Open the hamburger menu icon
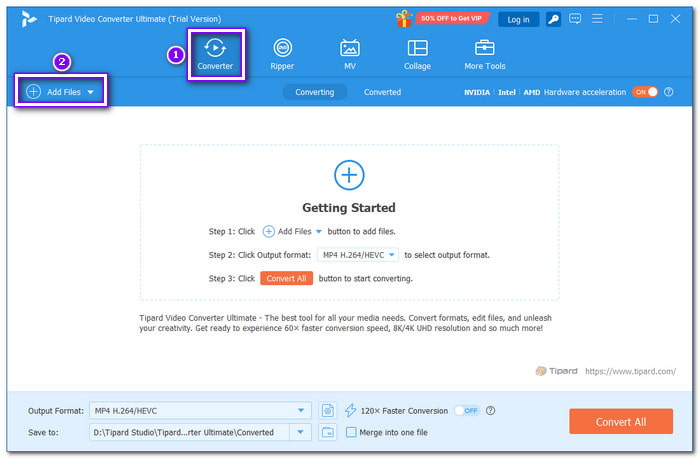 tap(597, 19)
